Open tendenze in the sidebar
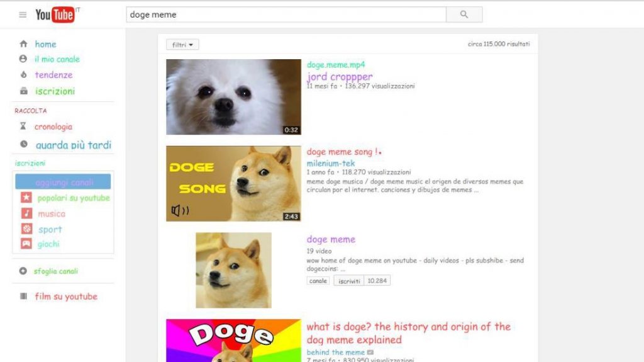644x362 pixels. (x=53, y=75)
